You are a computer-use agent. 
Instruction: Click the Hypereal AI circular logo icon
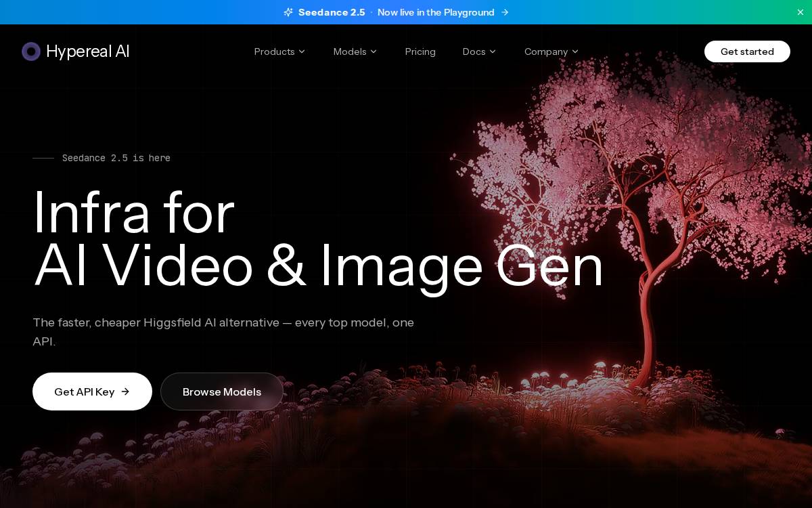31,51
